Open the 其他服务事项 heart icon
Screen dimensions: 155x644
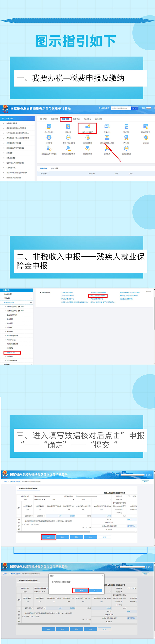tap(88, 148)
